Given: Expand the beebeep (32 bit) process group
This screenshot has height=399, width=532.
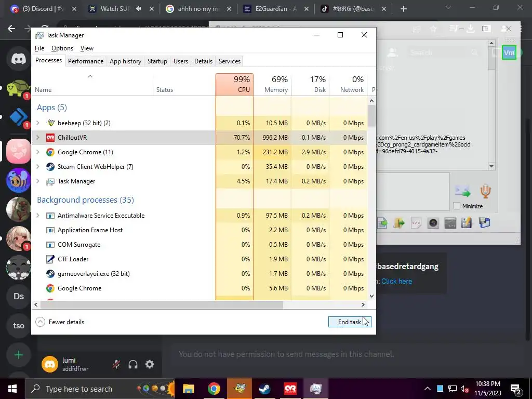Looking at the screenshot, I should tap(38, 123).
